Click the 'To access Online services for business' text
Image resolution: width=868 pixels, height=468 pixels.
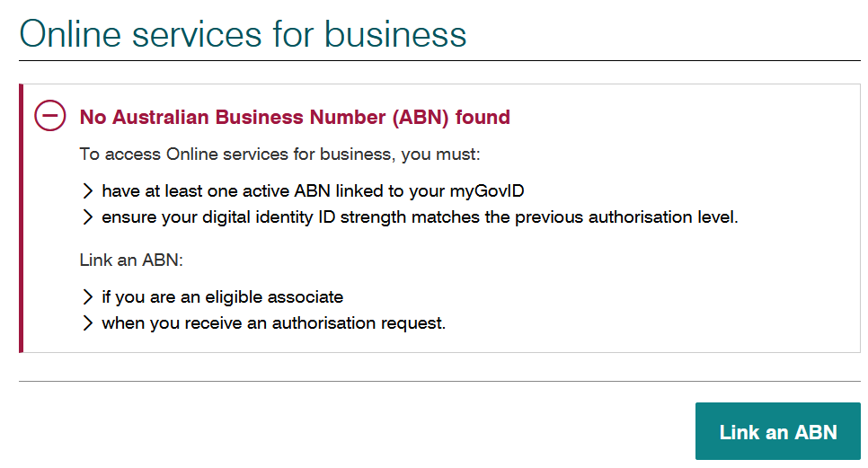point(279,155)
